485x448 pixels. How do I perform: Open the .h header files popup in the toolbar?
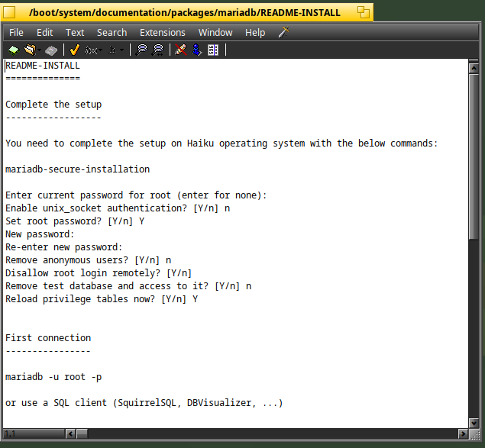[116, 50]
